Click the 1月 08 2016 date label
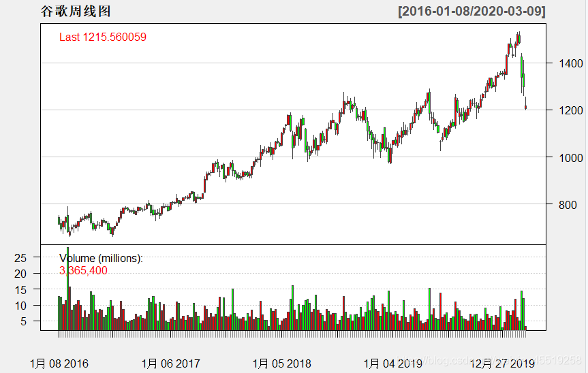 pyautogui.click(x=59, y=363)
